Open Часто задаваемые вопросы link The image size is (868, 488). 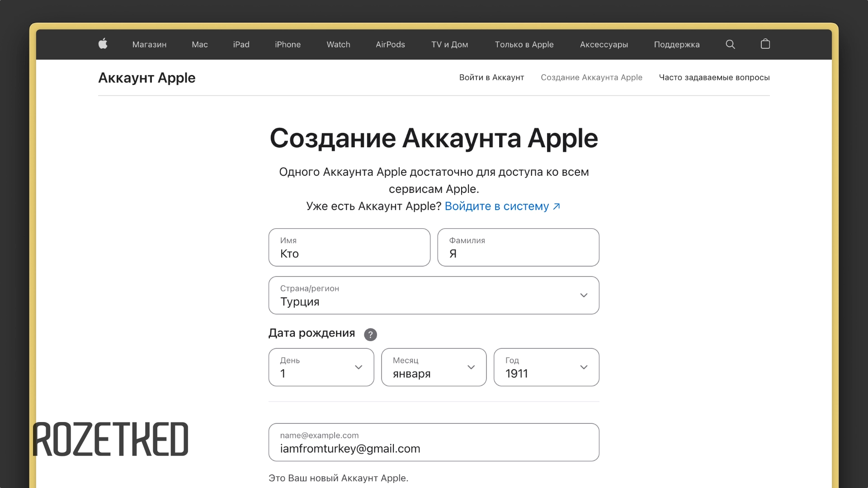pyautogui.click(x=714, y=77)
